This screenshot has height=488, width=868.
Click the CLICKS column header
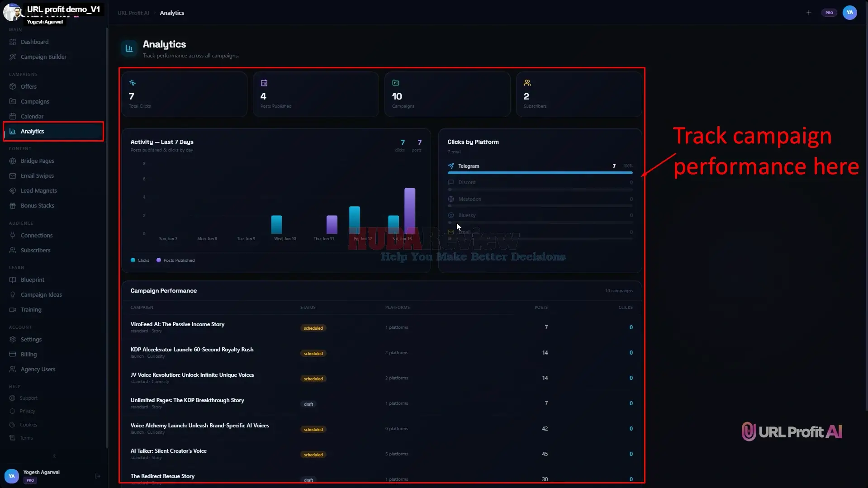point(626,308)
